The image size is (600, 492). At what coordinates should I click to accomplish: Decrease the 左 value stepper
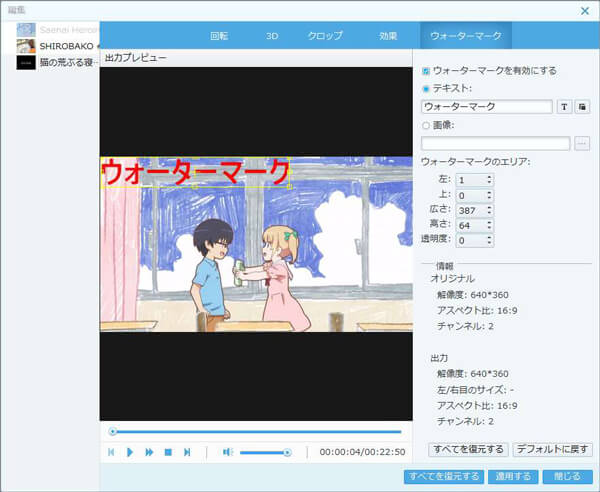point(489,182)
